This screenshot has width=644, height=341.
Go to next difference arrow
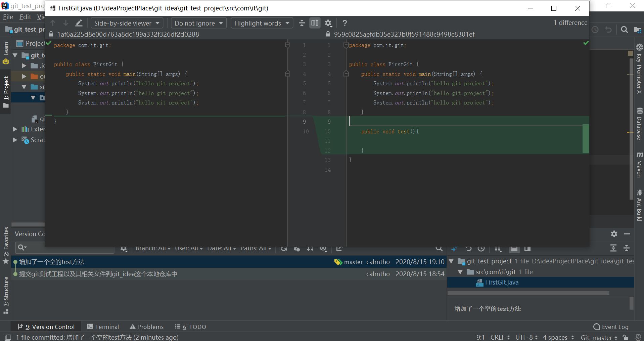click(66, 23)
